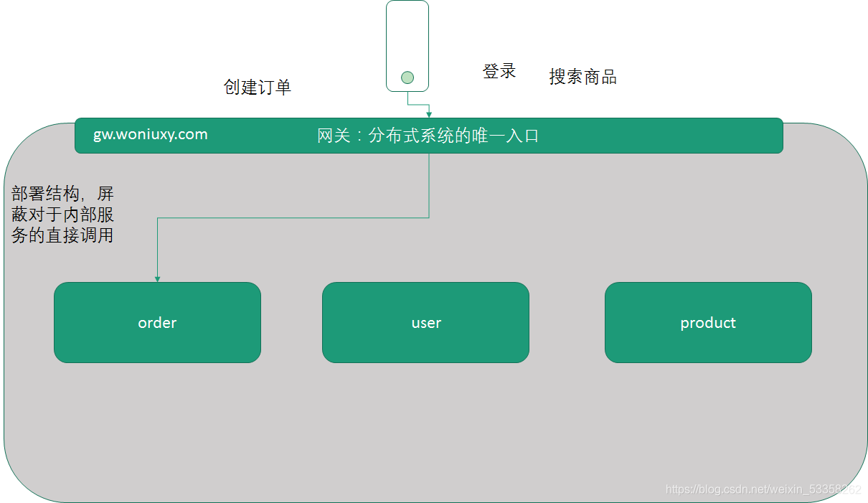Image resolution: width=868 pixels, height=503 pixels.
Task: Toggle the 创建订单 label
Action: [258, 86]
